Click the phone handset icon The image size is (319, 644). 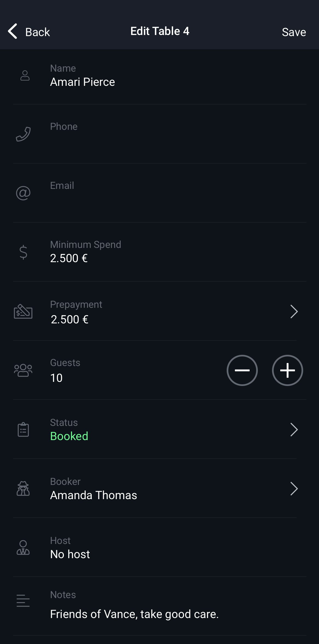click(x=23, y=134)
